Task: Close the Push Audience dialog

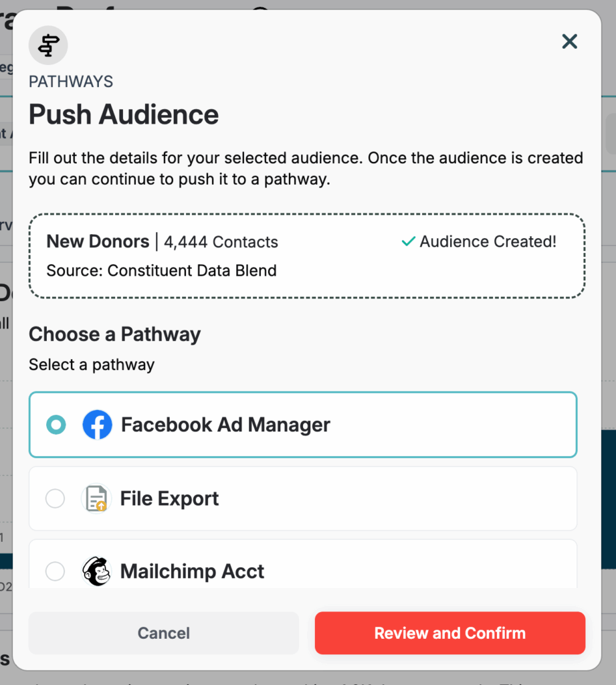Action: pyautogui.click(x=569, y=41)
